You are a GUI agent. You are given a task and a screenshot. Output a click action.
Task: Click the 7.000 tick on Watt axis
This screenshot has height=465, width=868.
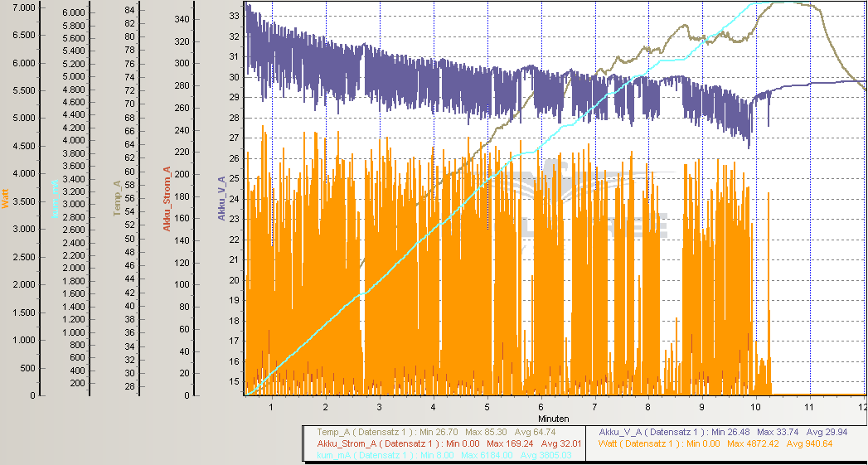point(24,7)
